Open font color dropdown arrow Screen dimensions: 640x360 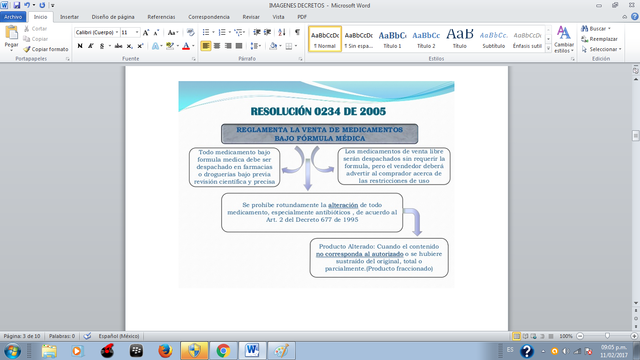[x=193, y=46]
